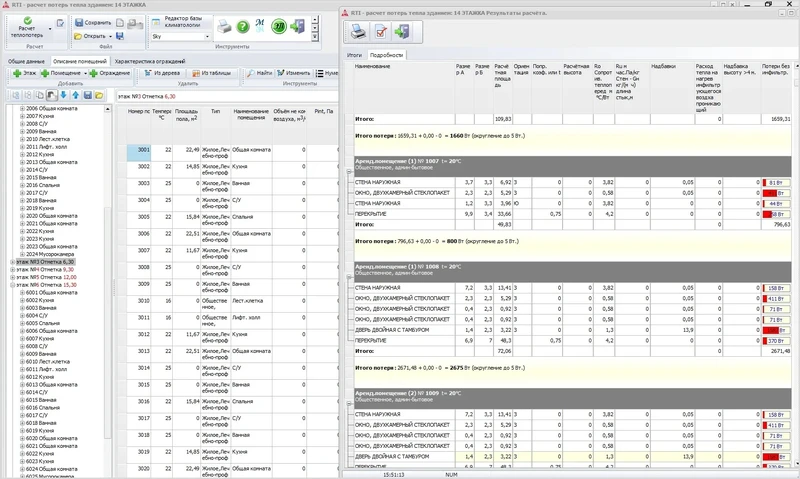
Task: Expand the этаж №4 Отметка 9,30 node
Action: (x=13, y=269)
